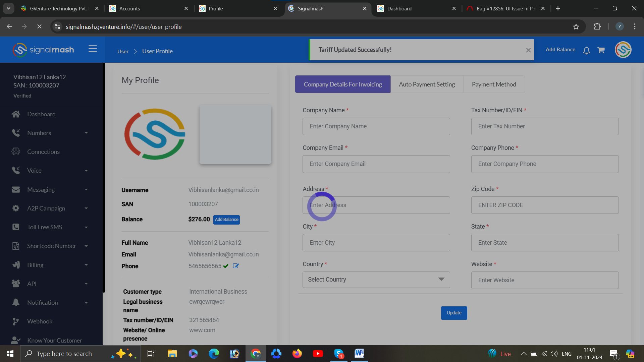Click the blue Update button
Screen dimensions: 644x362
coord(454,313)
